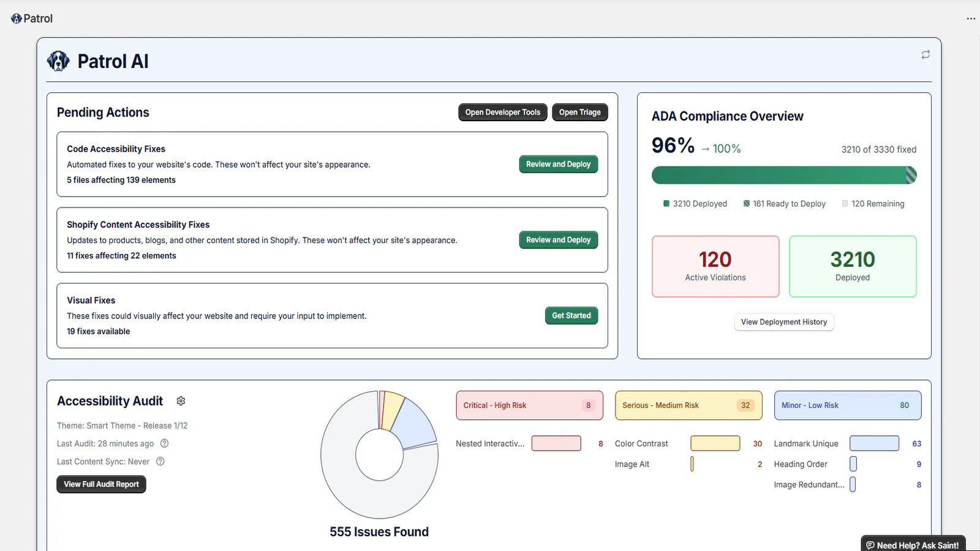Click the Nested Interactive issue label
This screenshot has height=551, width=980.
coord(490,444)
